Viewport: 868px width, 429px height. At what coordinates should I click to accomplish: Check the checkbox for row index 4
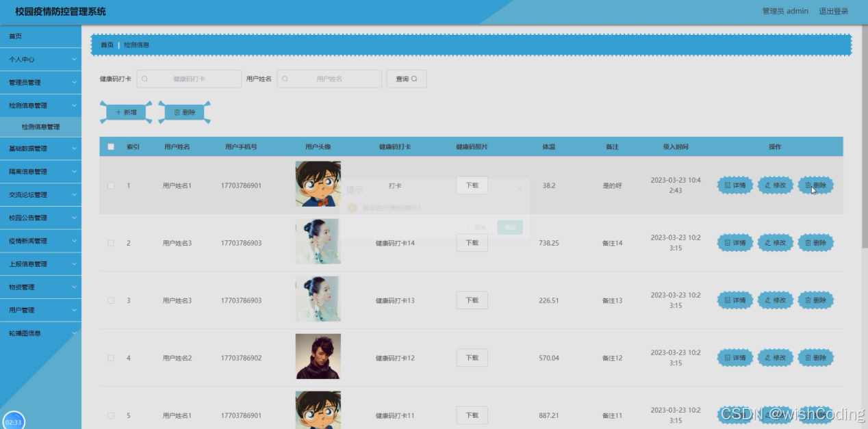click(111, 358)
